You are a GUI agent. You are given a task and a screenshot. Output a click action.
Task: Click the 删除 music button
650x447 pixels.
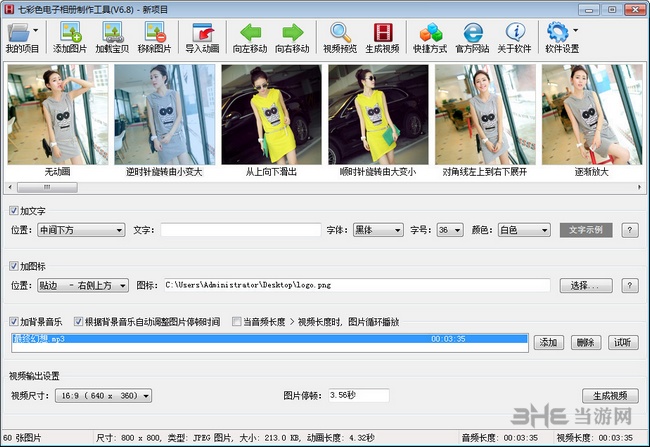586,343
